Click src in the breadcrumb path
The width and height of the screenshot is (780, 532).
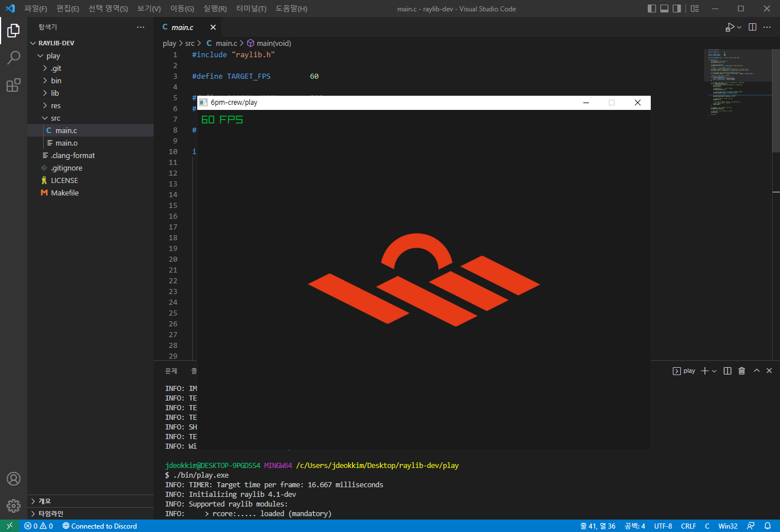[190, 43]
